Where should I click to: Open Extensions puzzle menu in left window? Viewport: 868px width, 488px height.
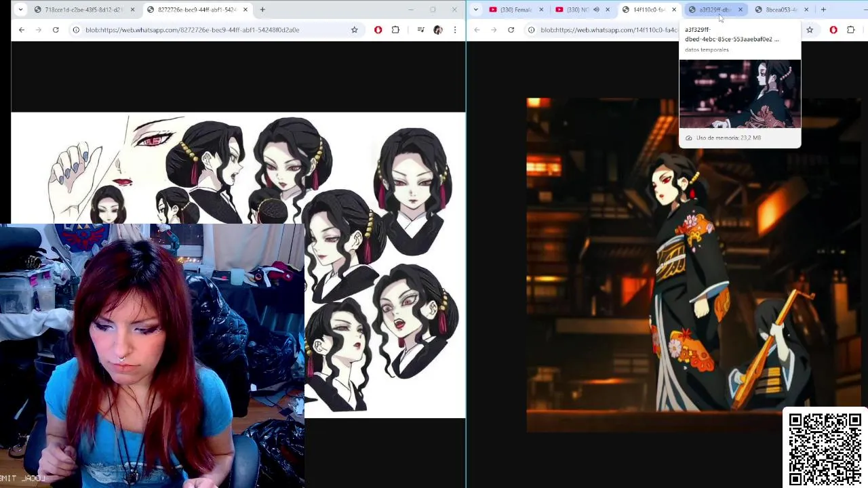pos(395,30)
